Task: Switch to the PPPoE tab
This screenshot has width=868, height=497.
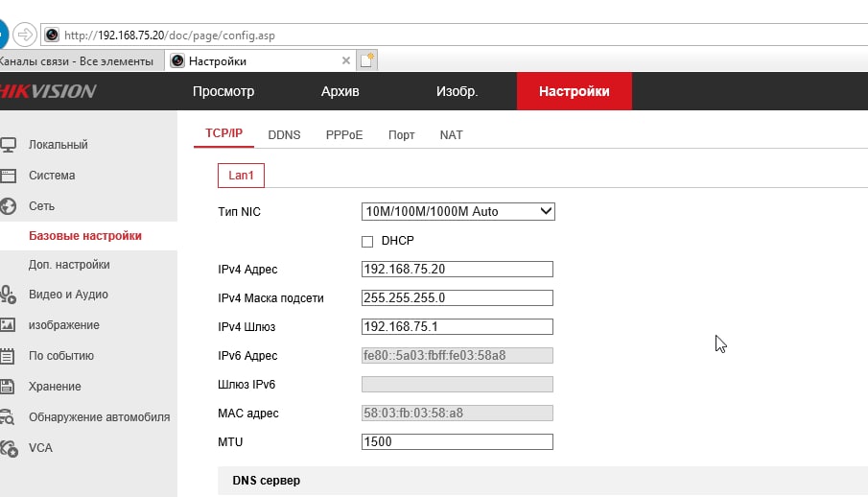Action: [343, 135]
